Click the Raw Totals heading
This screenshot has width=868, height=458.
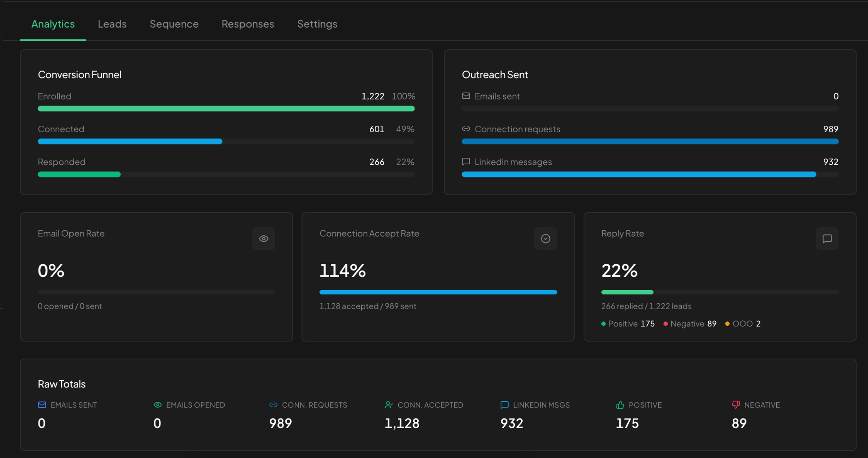[62, 384]
